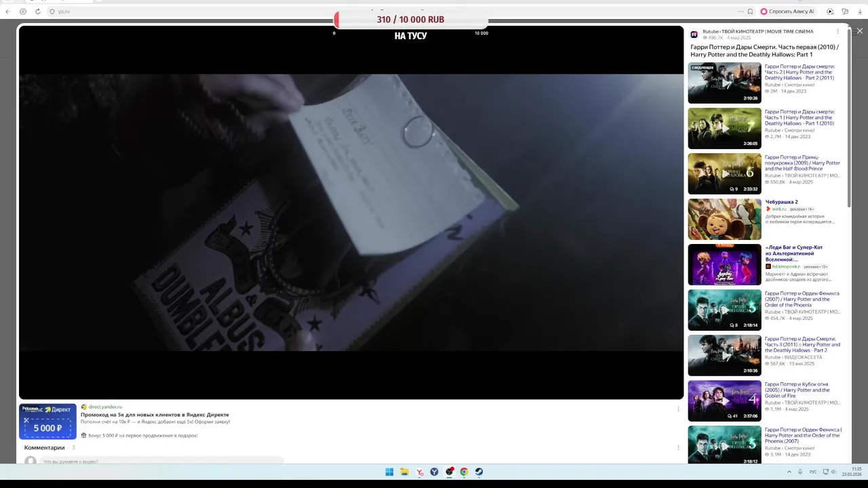Reload the page with the refresh icon
This screenshot has width=868, height=488.
pos(37,12)
